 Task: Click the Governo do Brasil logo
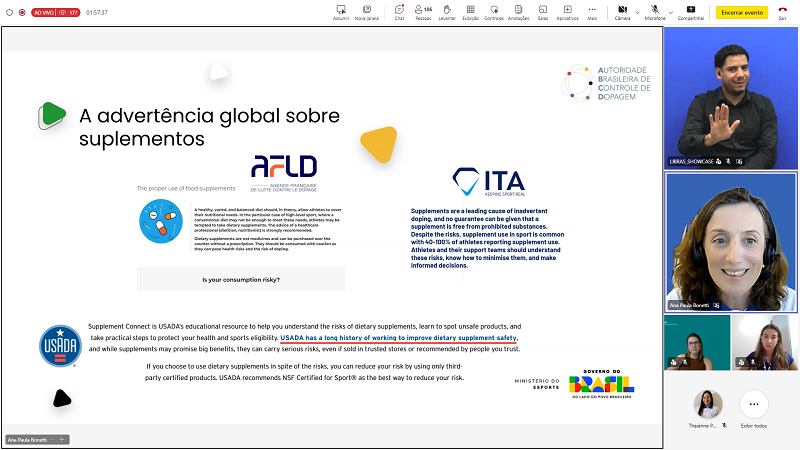602,384
